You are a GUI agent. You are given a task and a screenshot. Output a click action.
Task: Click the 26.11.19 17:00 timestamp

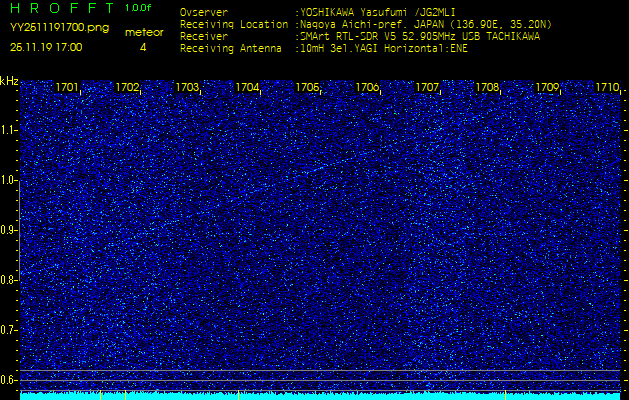[46, 47]
